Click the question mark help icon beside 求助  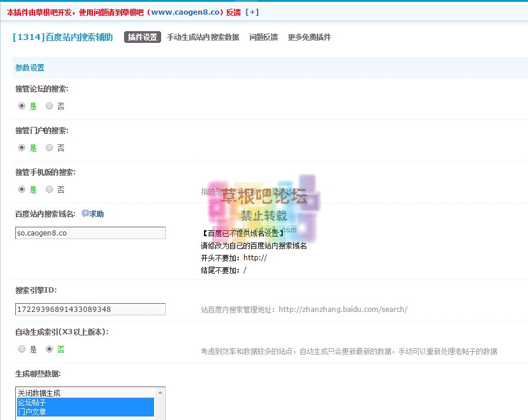(x=85, y=214)
